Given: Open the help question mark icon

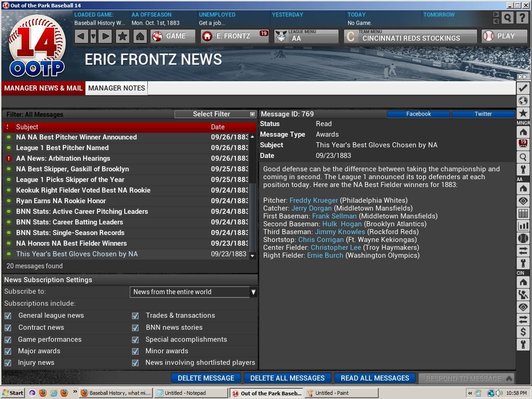Looking at the screenshot, I should (x=522, y=18).
